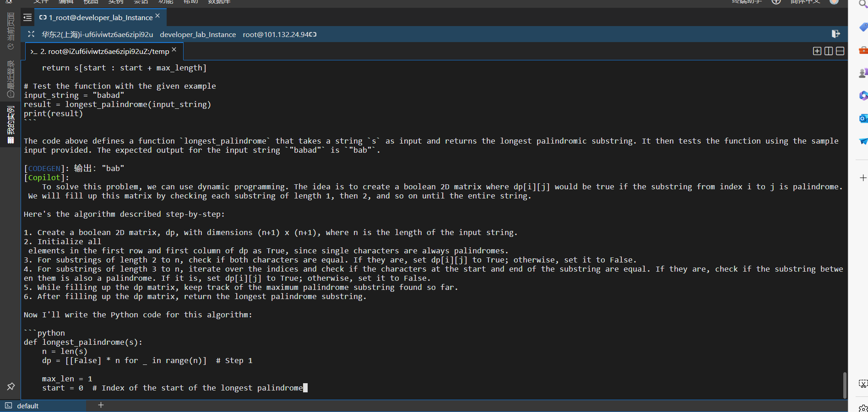Click "Here's the algorithm described step-by-step:"
Image resolution: width=868 pixels, height=412 pixels.
(x=125, y=214)
